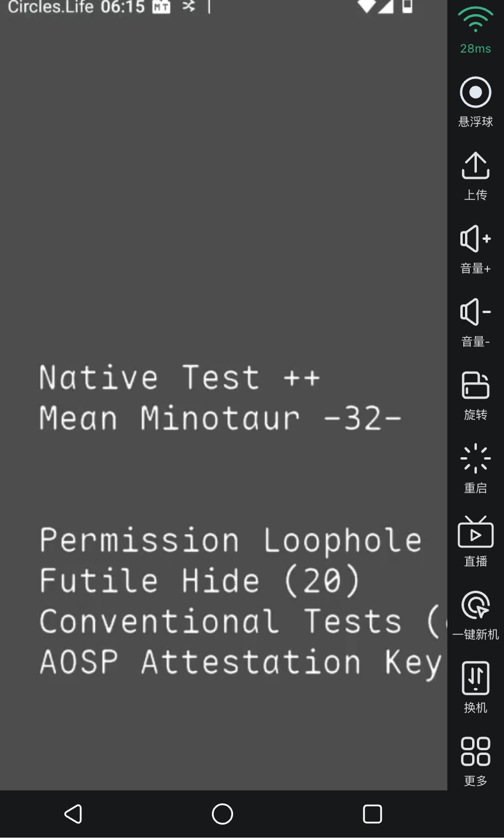Select the Permission Loophole item

point(230,541)
